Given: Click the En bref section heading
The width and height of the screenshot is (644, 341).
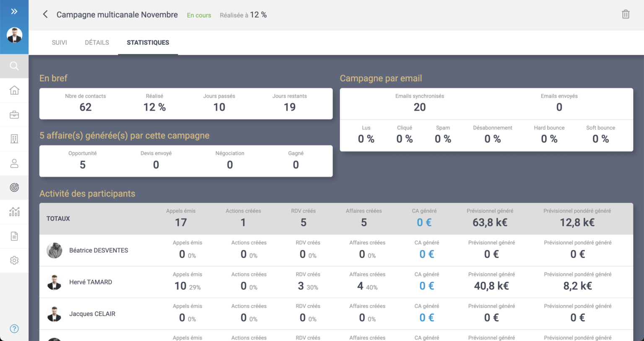Looking at the screenshot, I should [x=53, y=78].
